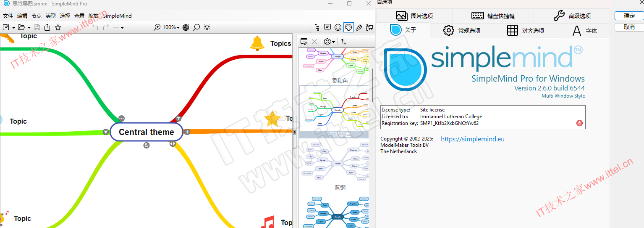Screen dimensions: 644x228
Task: Click the star favorites icon
Action: (x=58, y=27)
